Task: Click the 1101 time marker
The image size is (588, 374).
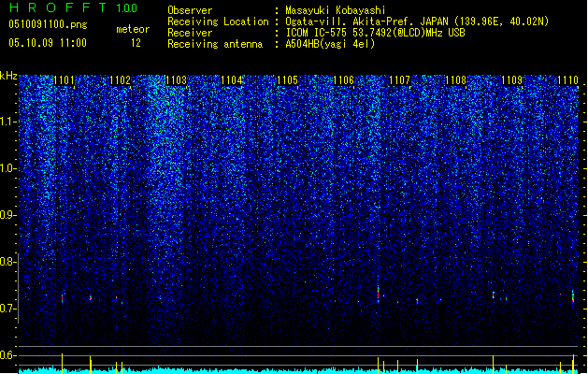Action: pyautogui.click(x=65, y=80)
